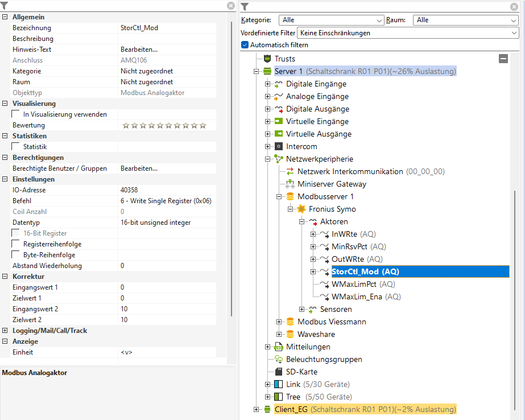Viewport: 525px width, 420px height.
Task: Click the Modbusserver 1 icon
Action: 290,196
